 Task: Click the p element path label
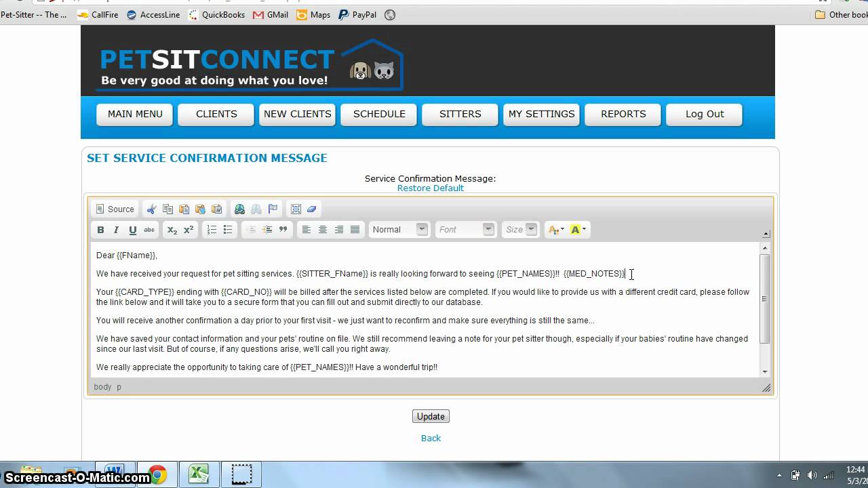119,387
